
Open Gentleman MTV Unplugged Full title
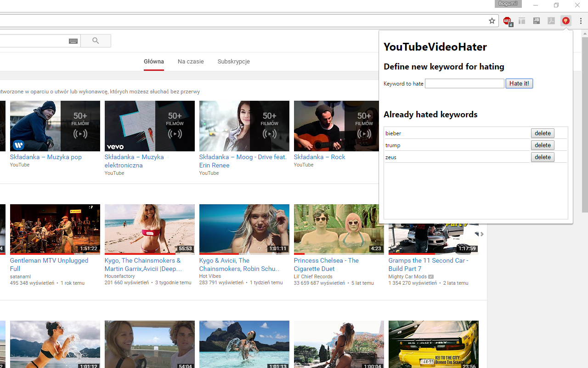[49, 264]
